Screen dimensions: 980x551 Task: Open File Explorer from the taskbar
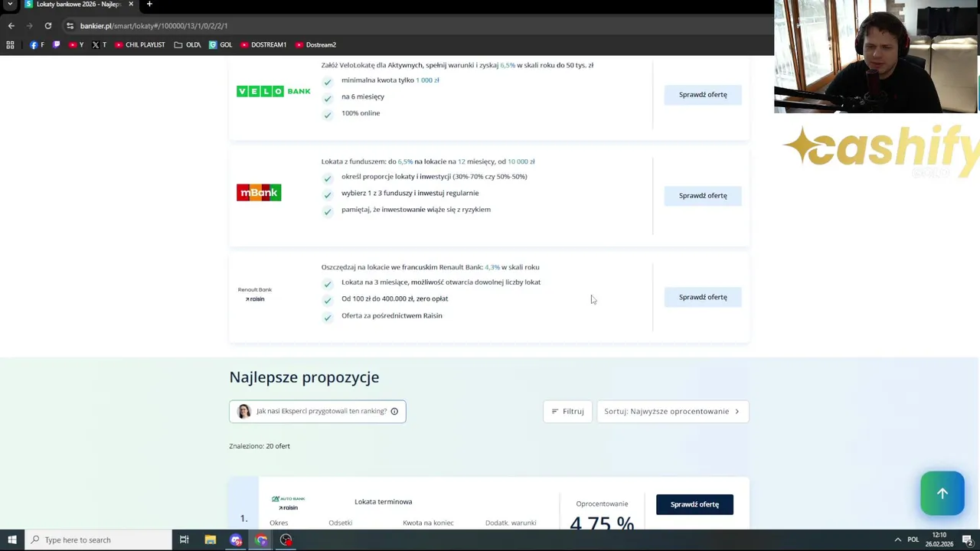point(211,540)
